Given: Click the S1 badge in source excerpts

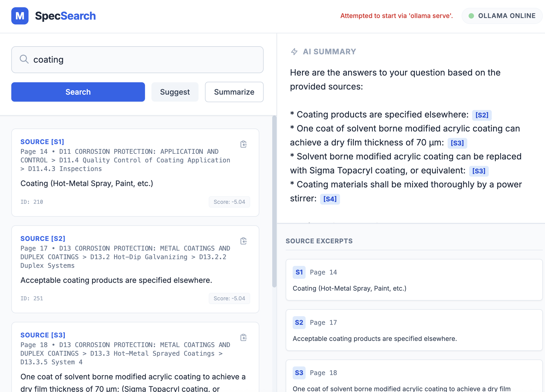Looking at the screenshot, I should (x=299, y=272).
